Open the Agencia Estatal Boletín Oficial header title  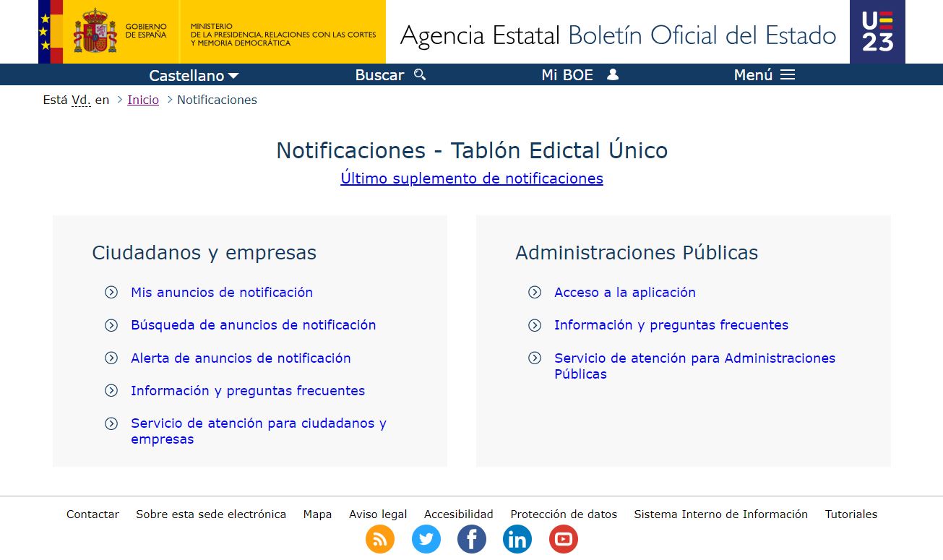point(618,35)
